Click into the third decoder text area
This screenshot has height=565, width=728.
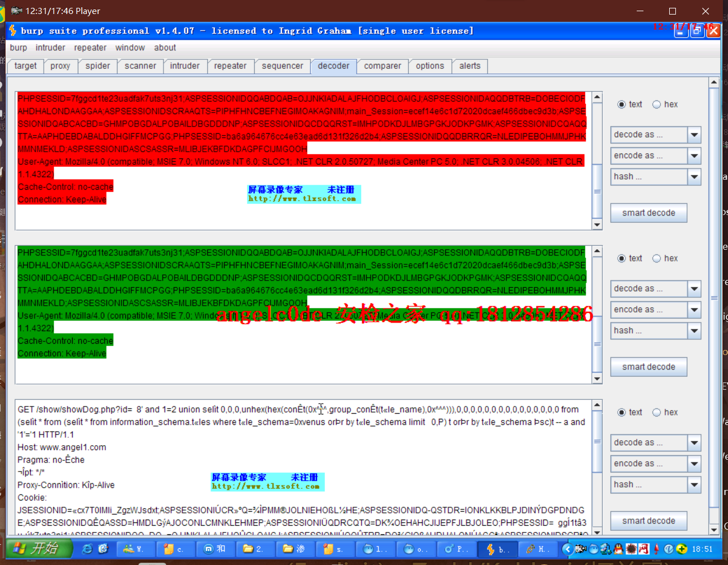coord(303,468)
